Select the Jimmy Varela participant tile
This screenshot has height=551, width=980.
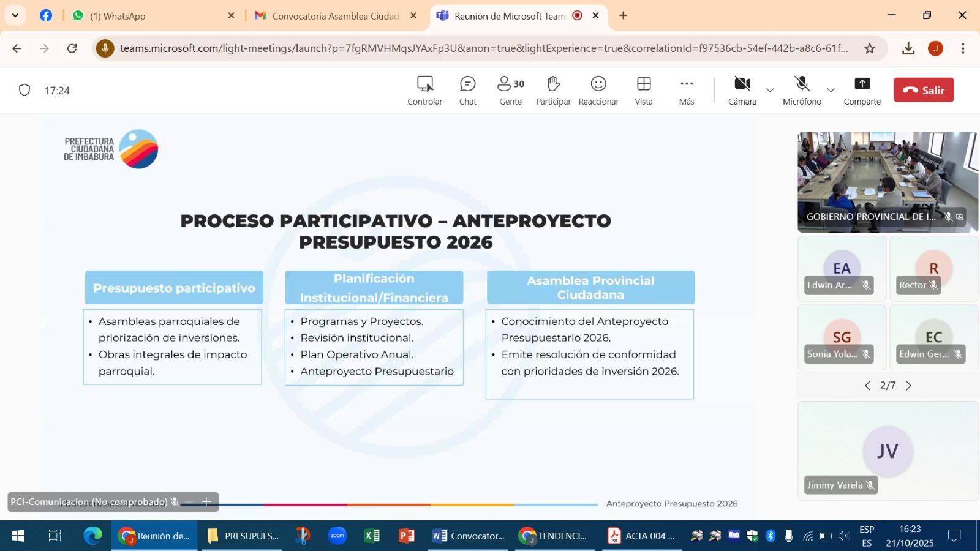coord(888,451)
